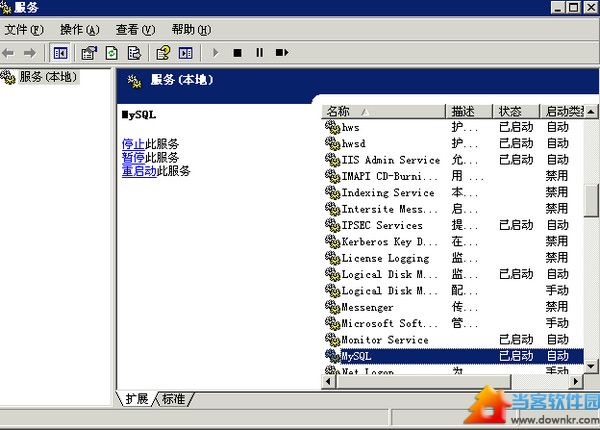Screen dimensions: 600x430
Task: Click the Export List toolbar icon
Action: (134, 53)
